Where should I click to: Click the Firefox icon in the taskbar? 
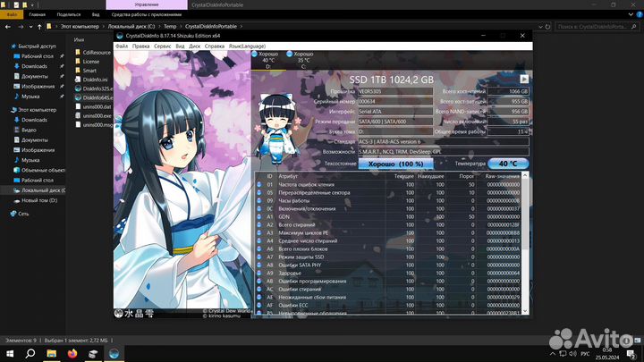[x=71, y=354]
